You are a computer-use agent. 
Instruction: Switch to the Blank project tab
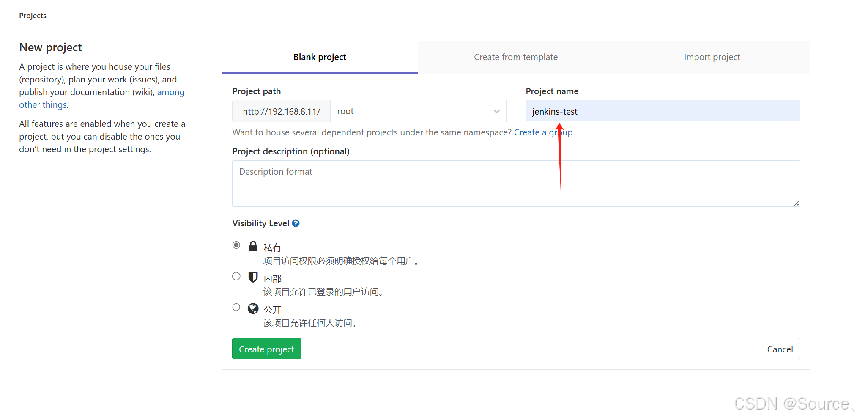pyautogui.click(x=320, y=57)
